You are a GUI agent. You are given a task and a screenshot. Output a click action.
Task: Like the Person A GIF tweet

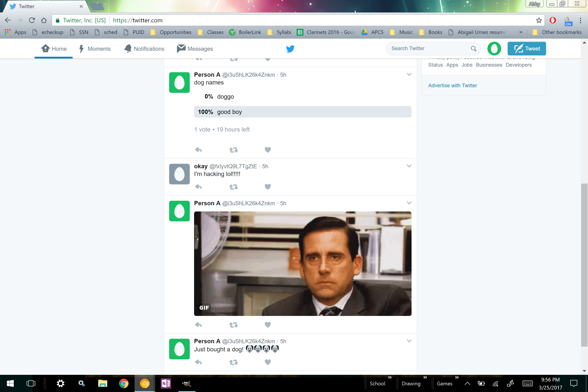[x=268, y=325]
